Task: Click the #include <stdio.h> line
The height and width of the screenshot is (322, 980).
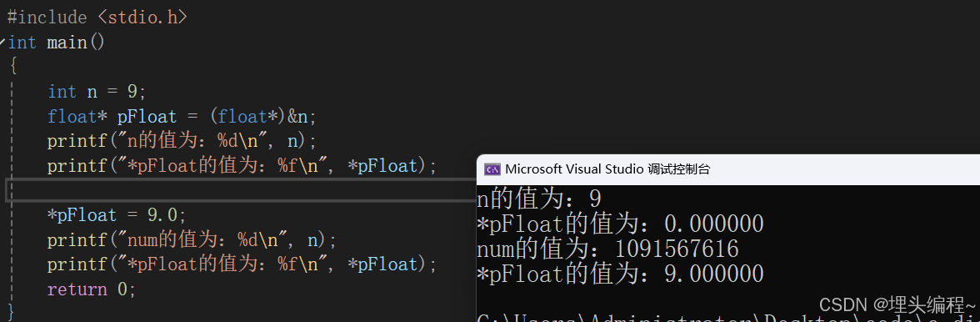Action: (97, 17)
